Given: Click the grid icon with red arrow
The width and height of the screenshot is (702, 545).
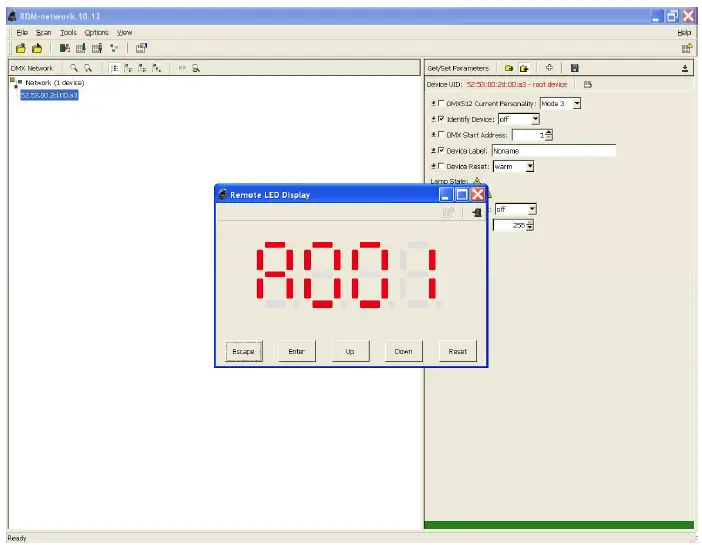Looking at the screenshot, I should 97,48.
